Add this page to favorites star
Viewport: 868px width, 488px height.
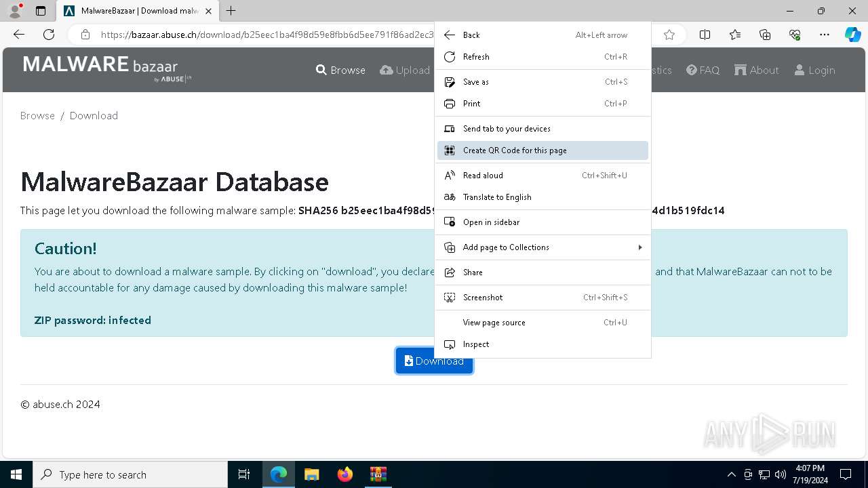pyautogui.click(x=669, y=35)
